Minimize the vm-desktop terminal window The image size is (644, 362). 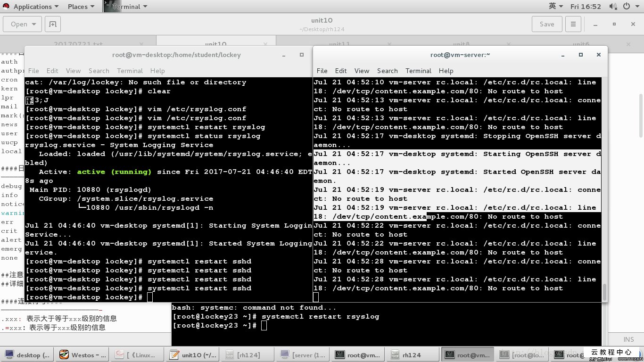click(x=284, y=55)
